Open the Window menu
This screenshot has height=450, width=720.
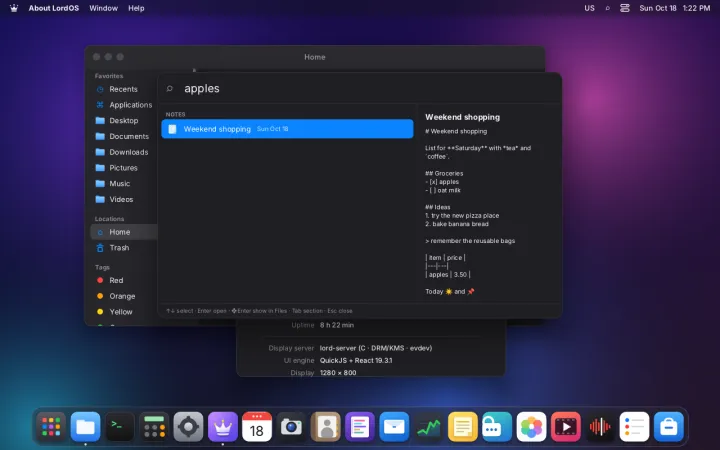click(103, 8)
